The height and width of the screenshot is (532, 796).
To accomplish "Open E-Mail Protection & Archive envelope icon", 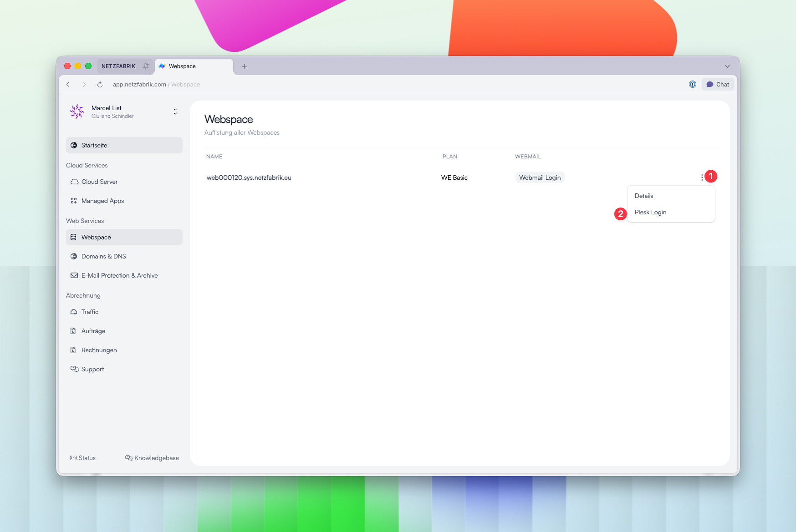I will [x=74, y=275].
